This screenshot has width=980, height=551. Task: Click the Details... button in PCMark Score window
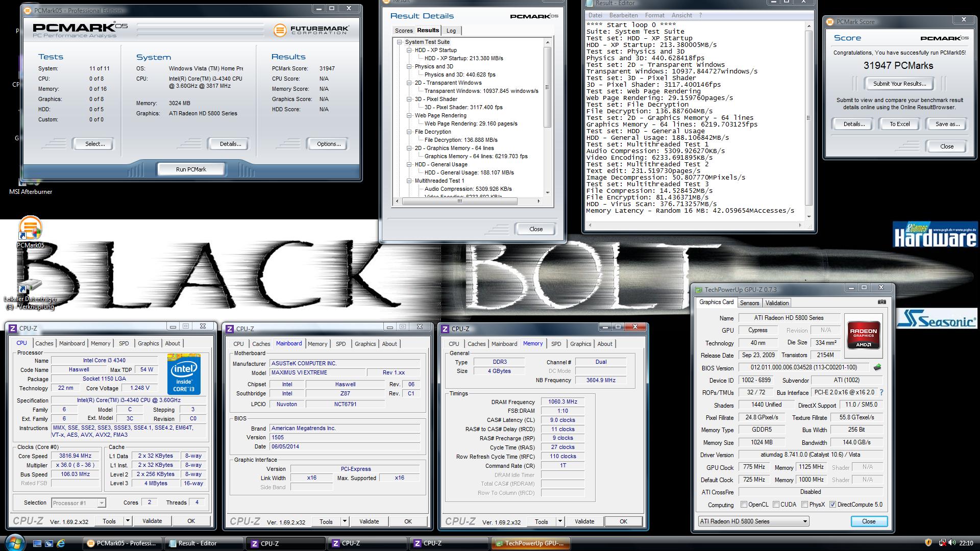[853, 124]
